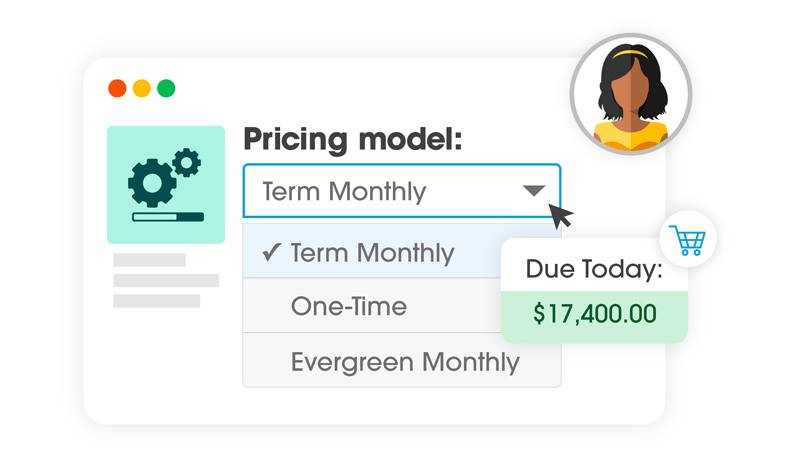Viewport: 800px width, 457px height.
Task: Select the Term Monthly list option
Action: (x=372, y=253)
